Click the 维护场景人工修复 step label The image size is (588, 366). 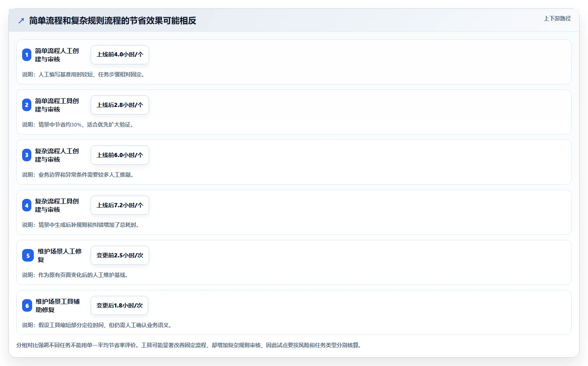coord(60,255)
